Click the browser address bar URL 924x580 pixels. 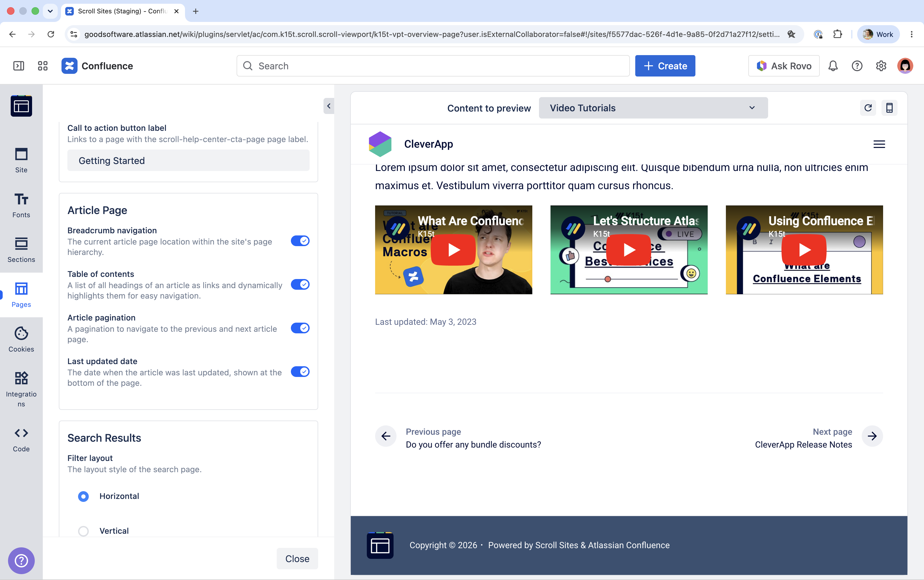pos(432,34)
